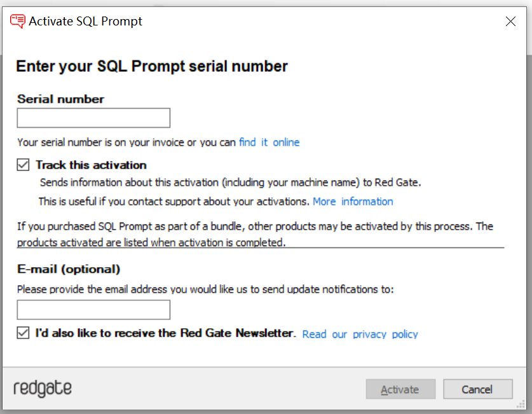
Task: Click the 'Enter your SQL Prompt serial number' heading
Action: pyautogui.click(x=152, y=66)
